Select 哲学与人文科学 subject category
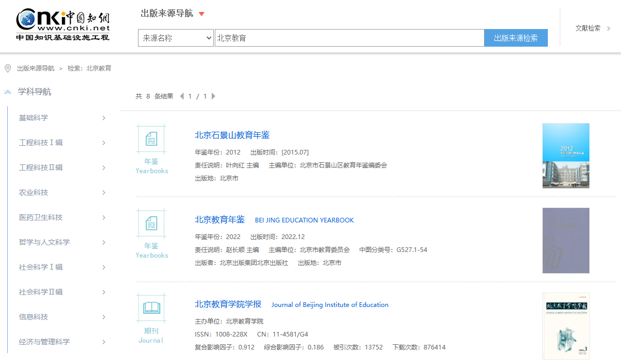Image resolution: width=621 pixels, height=364 pixels. pos(45,242)
